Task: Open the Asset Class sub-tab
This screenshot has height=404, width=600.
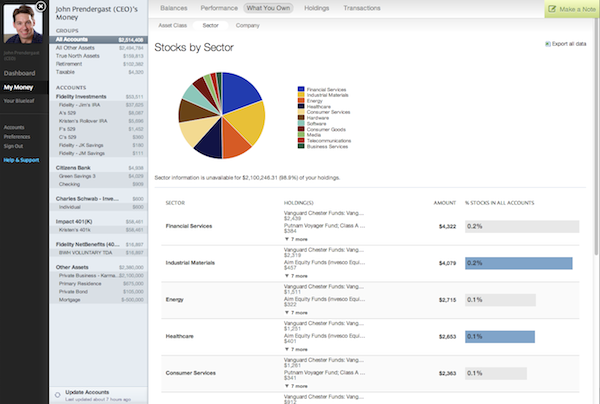Action: click(173, 22)
